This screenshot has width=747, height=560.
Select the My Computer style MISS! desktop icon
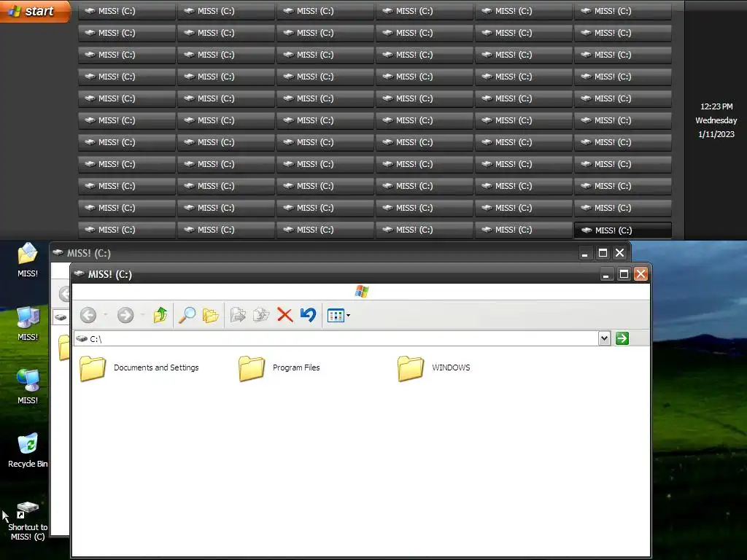point(28,317)
